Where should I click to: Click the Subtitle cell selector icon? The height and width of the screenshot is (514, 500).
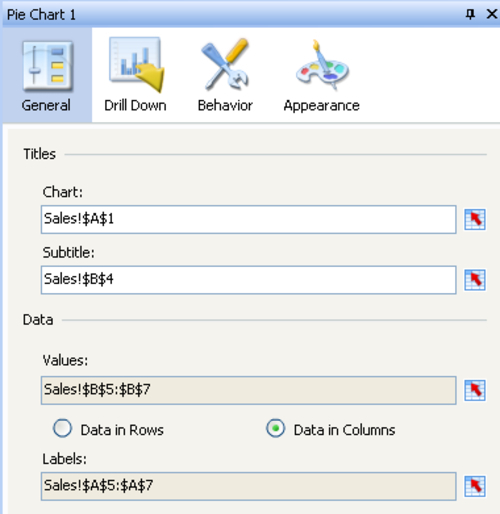coord(475,280)
